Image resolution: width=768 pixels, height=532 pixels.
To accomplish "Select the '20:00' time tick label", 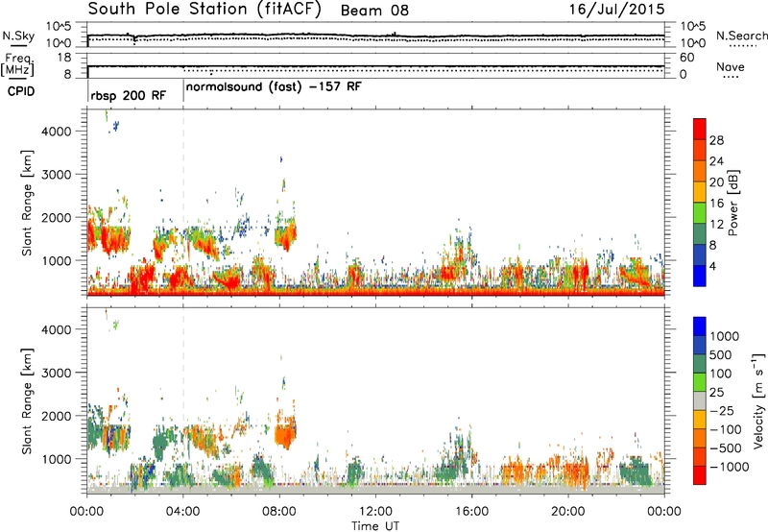I will point(568,512).
